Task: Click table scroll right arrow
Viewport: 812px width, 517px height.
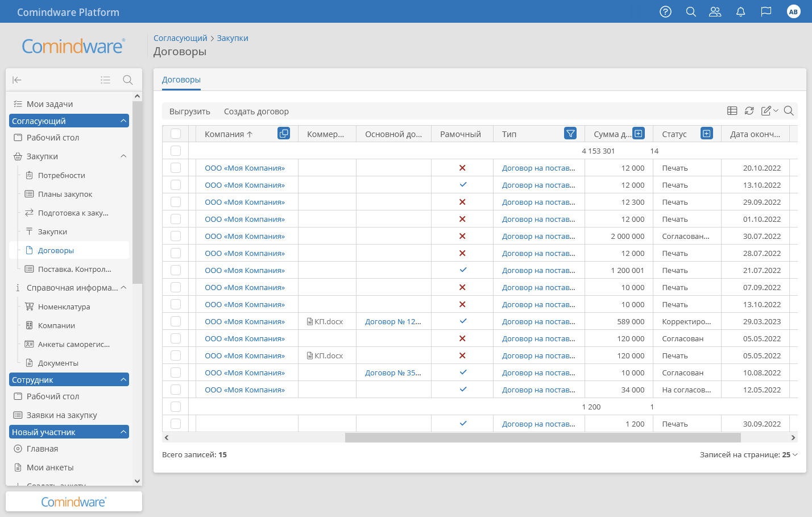Action: (x=793, y=437)
